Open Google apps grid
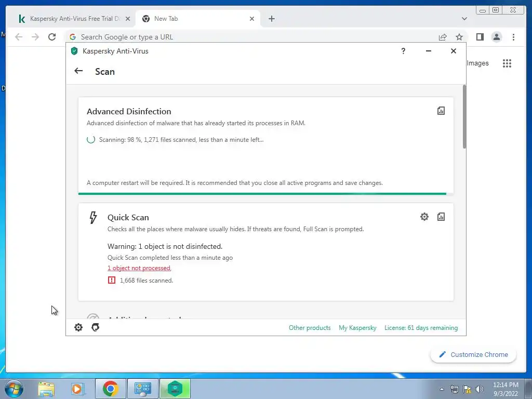The width and height of the screenshot is (532, 399). [507, 63]
